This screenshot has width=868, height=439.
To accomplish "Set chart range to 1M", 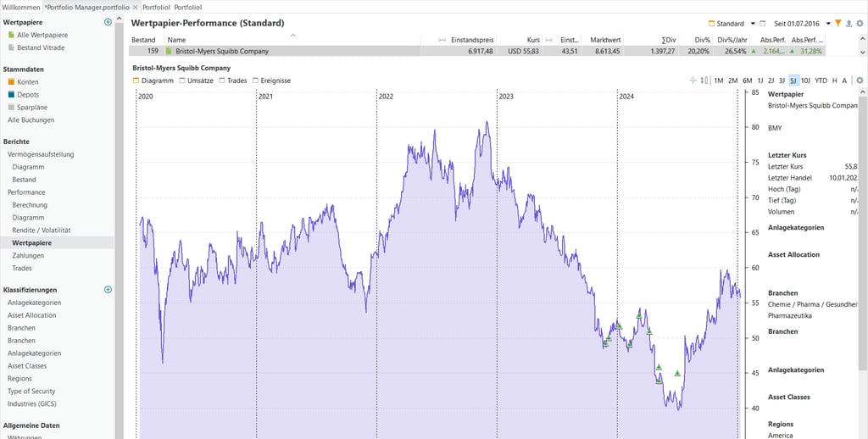I will point(719,81).
